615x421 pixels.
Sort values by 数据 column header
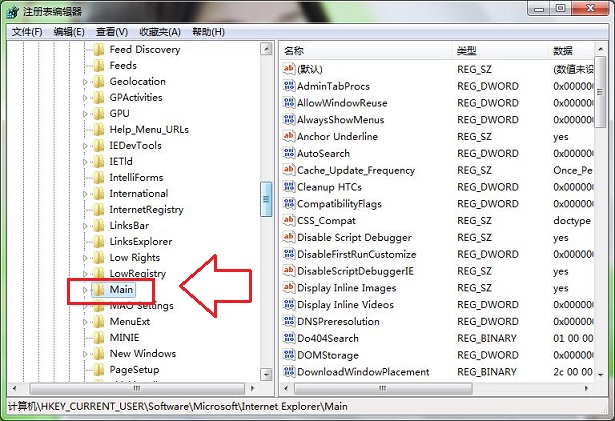(x=571, y=50)
